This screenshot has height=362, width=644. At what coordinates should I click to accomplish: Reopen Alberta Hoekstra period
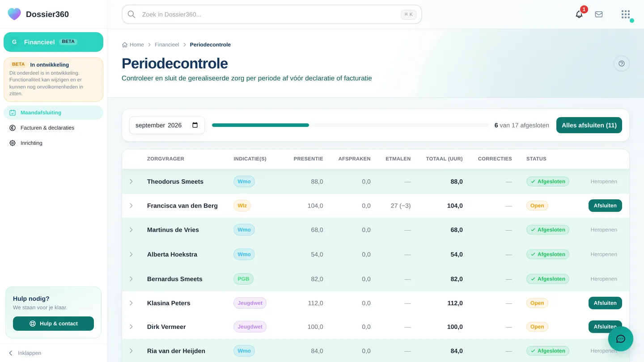click(604, 254)
